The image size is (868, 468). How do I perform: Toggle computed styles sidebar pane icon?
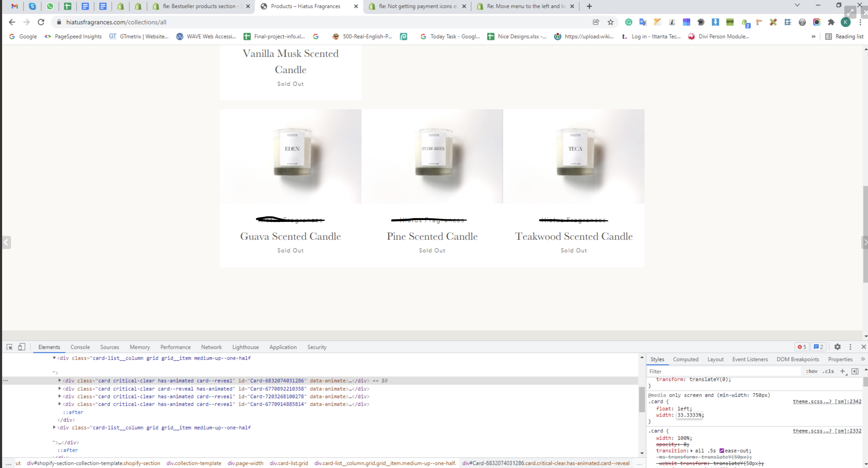tap(855, 371)
